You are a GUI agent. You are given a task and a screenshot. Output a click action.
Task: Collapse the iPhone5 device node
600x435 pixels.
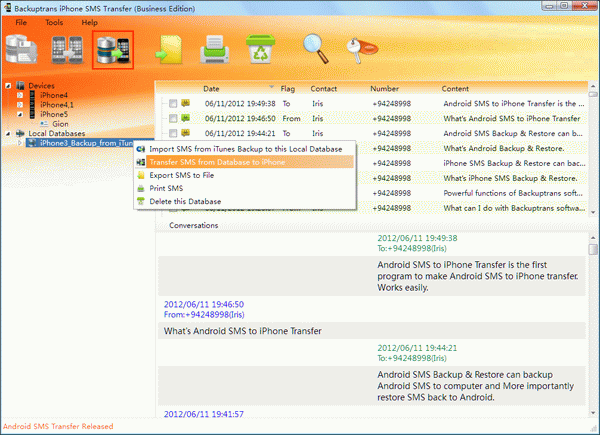click(20, 114)
